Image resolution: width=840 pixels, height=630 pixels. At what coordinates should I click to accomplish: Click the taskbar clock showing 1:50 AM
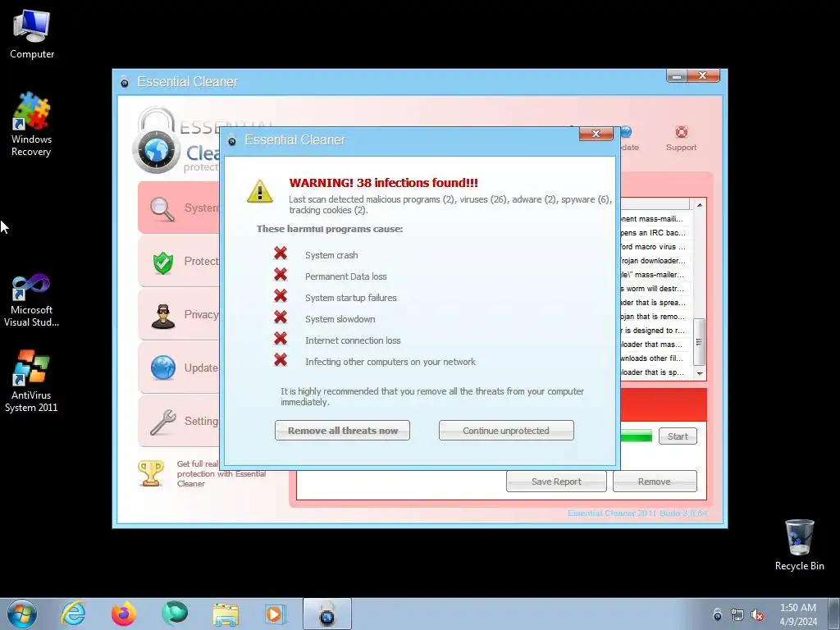click(798, 614)
